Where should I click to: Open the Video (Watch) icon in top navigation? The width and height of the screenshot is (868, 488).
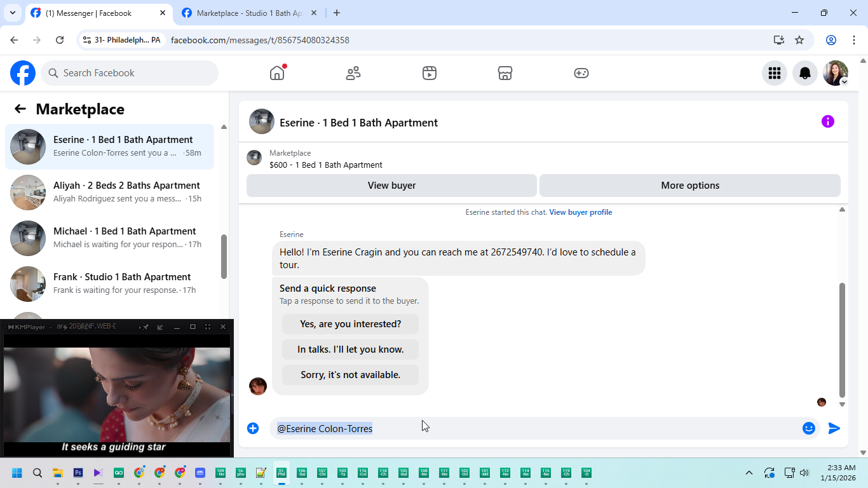point(430,73)
